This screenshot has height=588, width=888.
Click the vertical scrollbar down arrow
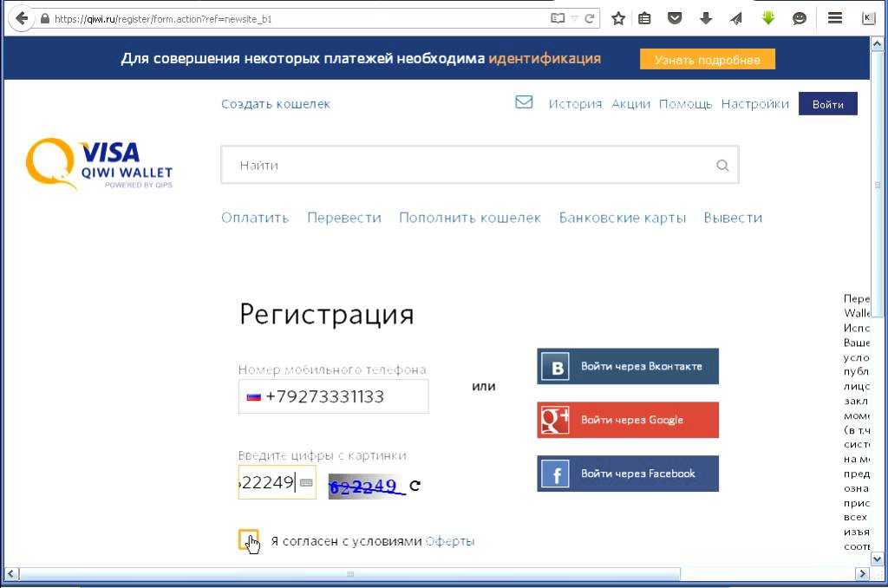(877, 559)
